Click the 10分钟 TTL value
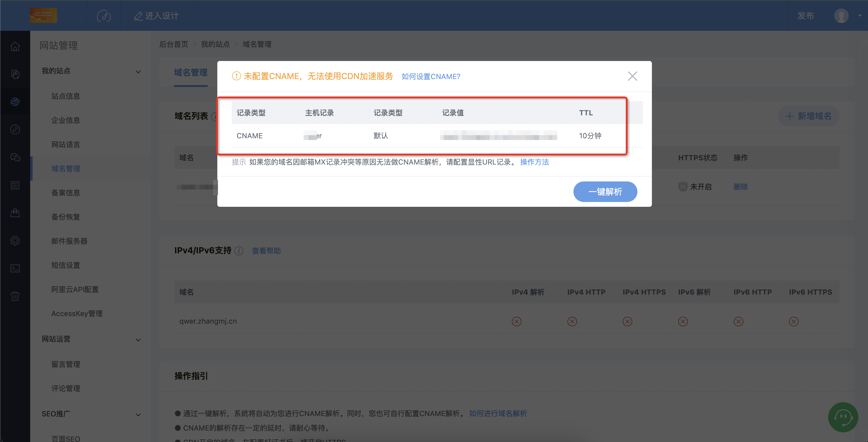Image resolution: width=868 pixels, height=442 pixels. tap(590, 136)
